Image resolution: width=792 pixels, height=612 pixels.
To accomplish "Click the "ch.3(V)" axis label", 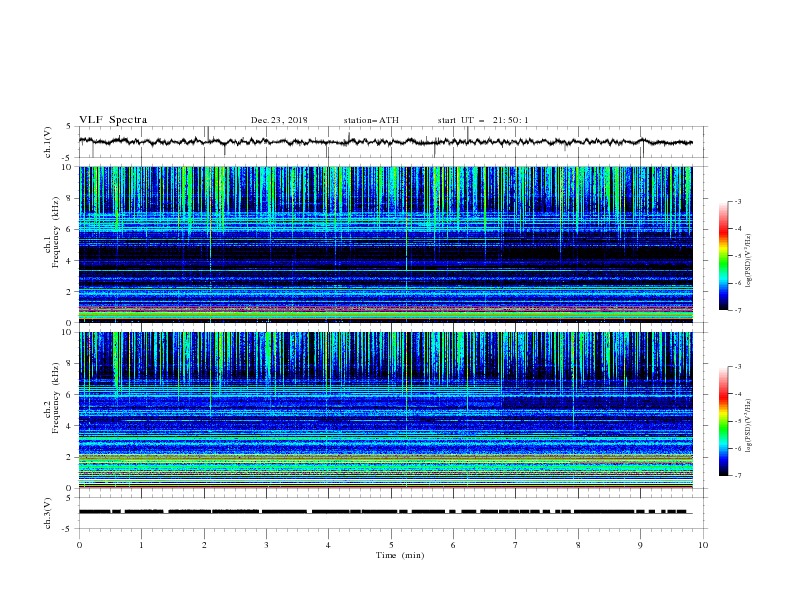I will click(x=48, y=513).
